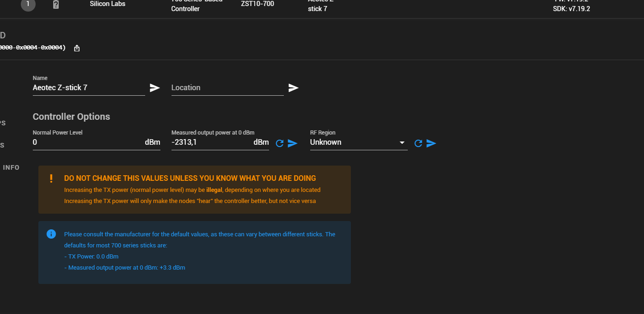Click the warning exclamation icon in orange box
This screenshot has height=314, width=644.
point(51,179)
